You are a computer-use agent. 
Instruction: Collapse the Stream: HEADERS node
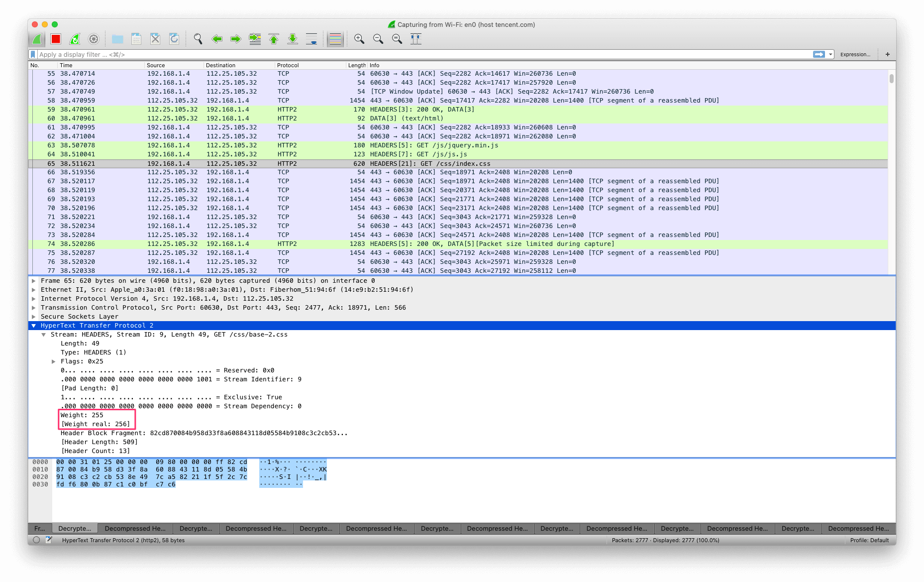43,335
